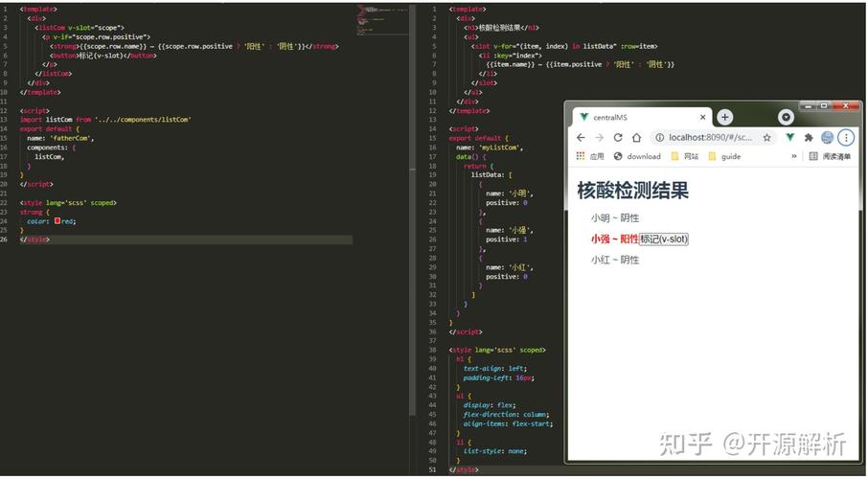View site information icon beside localhost URL
This screenshot has height=479, width=868.
pos(659,137)
